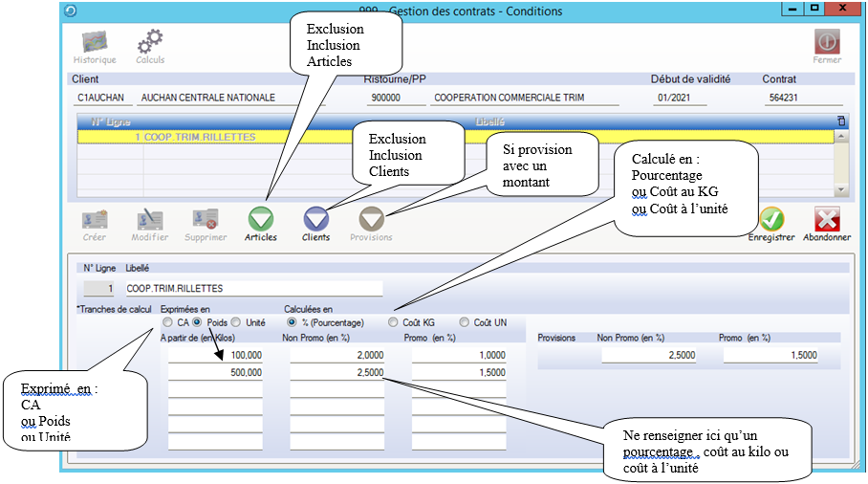Screen dimensions: 868x484
Task: Click the Libellé field containing COOP.TRIM.RILLETTES
Action: pyautogui.click(x=253, y=289)
